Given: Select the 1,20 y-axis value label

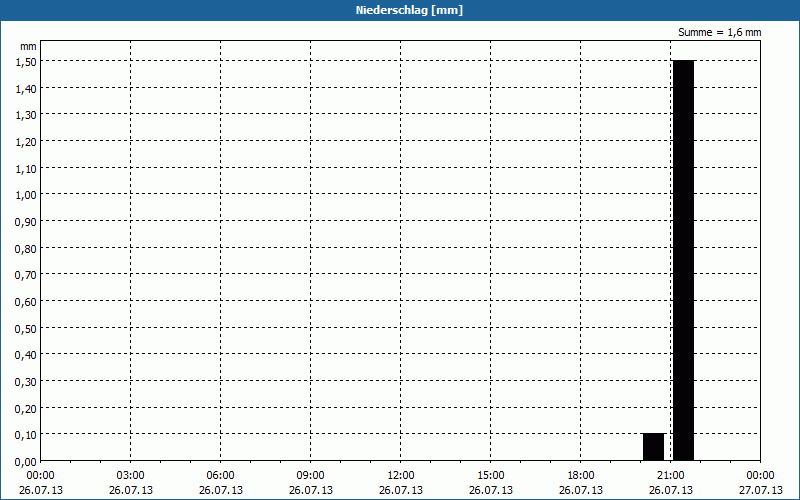Looking at the screenshot, I should coord(26,141).
